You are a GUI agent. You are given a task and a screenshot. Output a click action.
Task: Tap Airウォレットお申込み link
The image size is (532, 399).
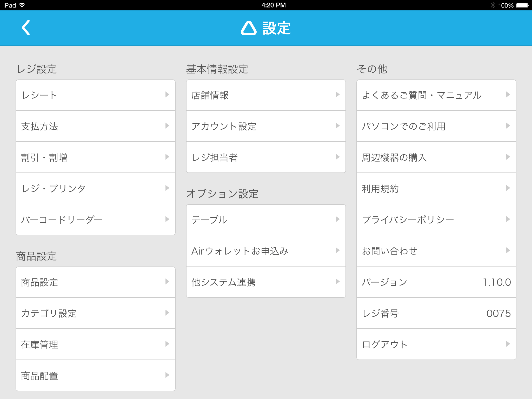(266, 251)
